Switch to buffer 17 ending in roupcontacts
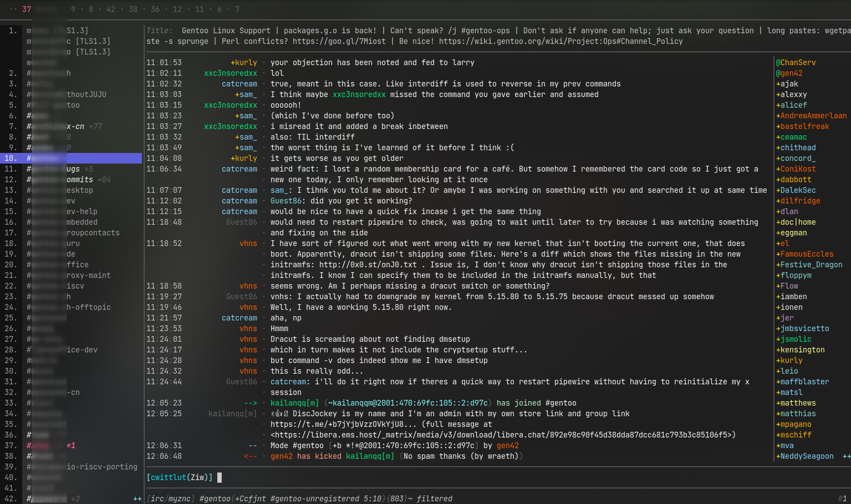Image resolution: width=851 pixels, height=504 pixels. [x=71, y=233]
